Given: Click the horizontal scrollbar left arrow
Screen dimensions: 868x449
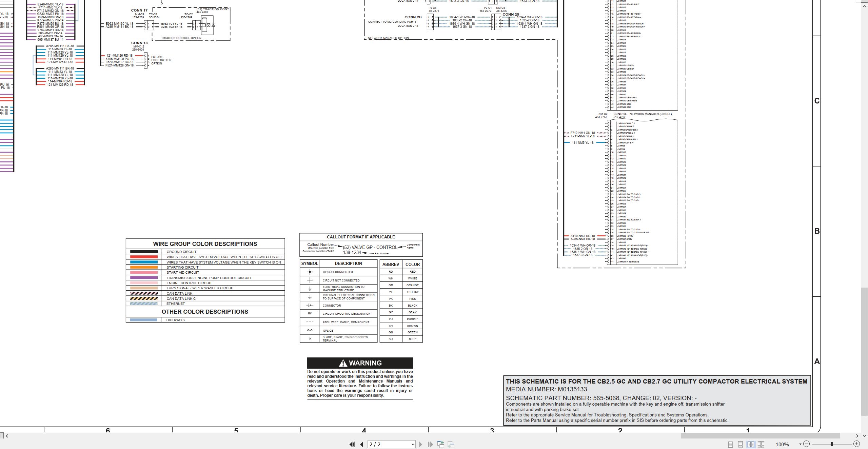Looking at the screenshot, I should coord(7,436).
